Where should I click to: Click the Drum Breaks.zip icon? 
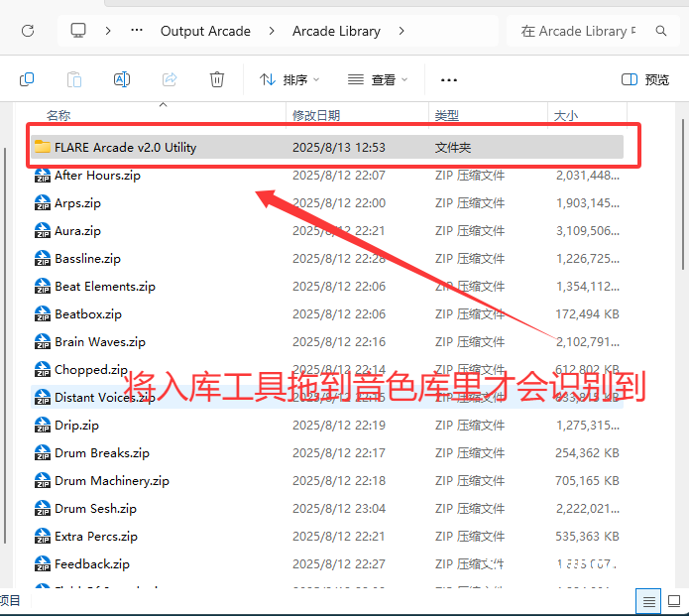coord(43,452)
